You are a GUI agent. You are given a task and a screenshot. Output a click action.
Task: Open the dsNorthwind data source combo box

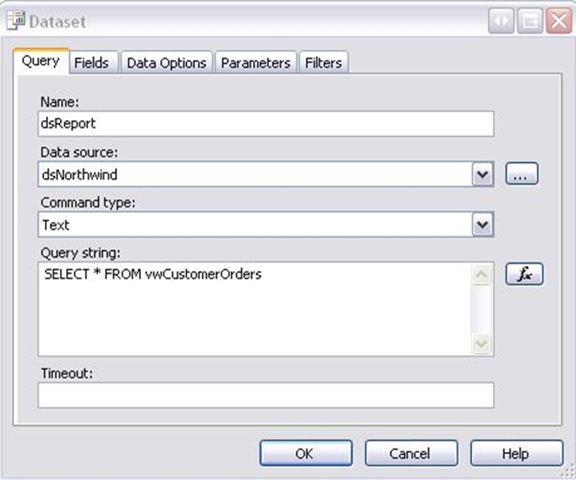click(x=266, y=174)
